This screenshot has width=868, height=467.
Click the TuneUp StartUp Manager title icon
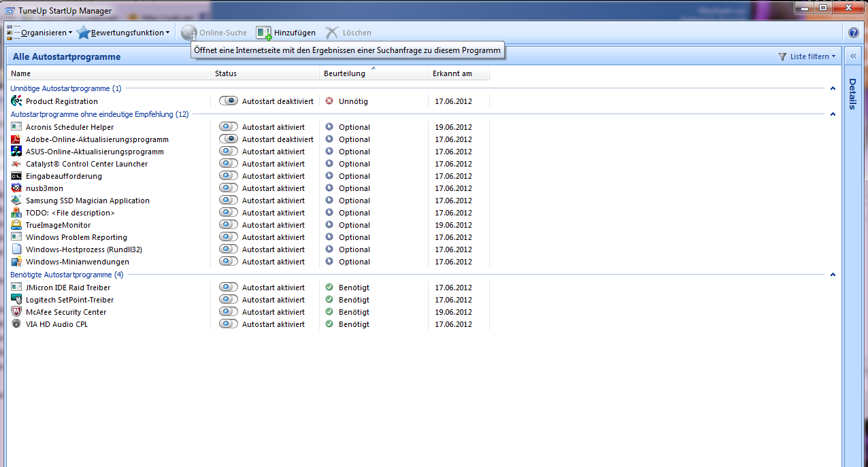(10, 11)
